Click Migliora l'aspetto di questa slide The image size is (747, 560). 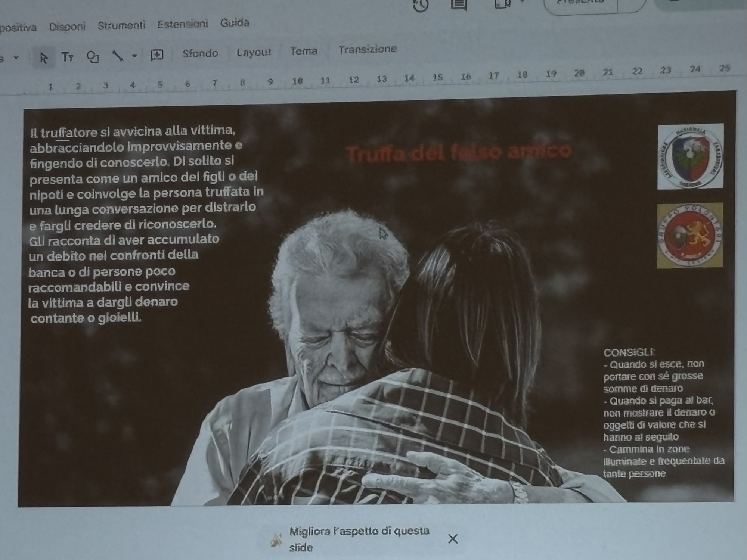pos(359,539)
